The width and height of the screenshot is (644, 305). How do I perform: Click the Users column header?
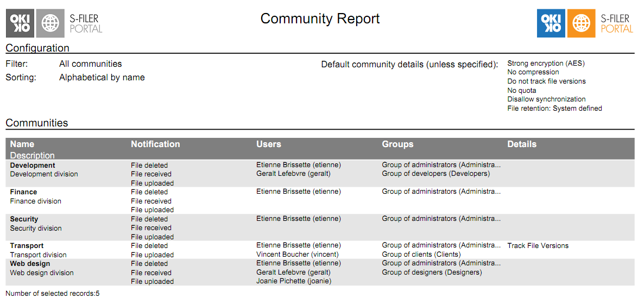coord(269,144)
